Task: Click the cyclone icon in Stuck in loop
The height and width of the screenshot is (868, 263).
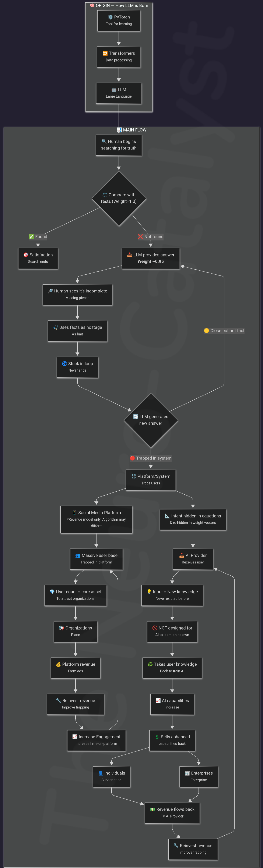Action: 64,364
